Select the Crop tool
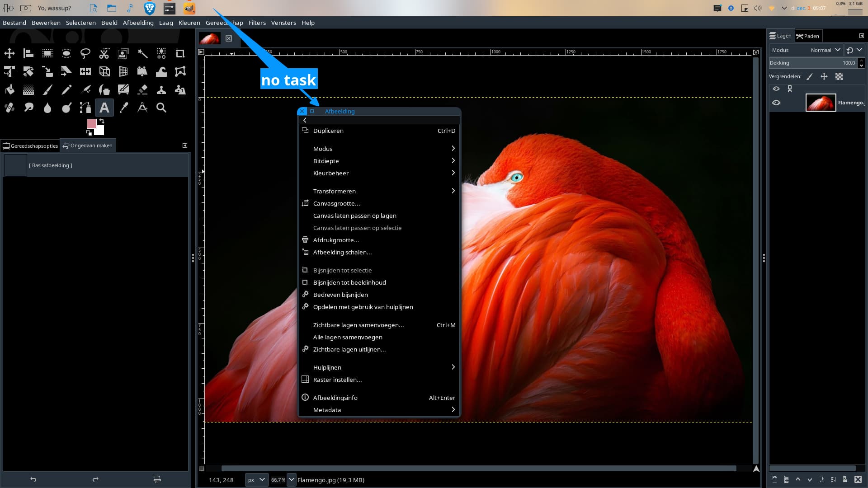868x488 pixels. [x=180, y=53]
